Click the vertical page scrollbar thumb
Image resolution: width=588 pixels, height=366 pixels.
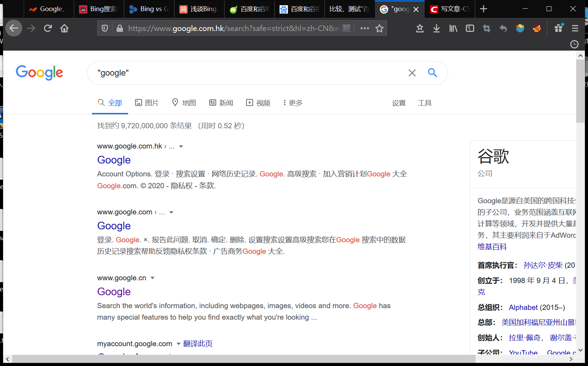pyautogui.click(x=580, y=91)
